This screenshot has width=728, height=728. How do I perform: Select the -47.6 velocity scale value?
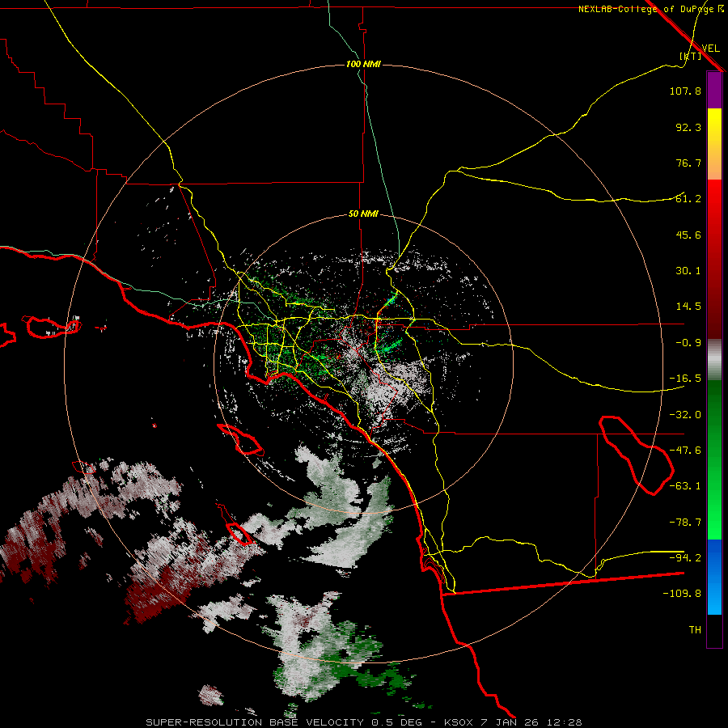click(685, 451)
